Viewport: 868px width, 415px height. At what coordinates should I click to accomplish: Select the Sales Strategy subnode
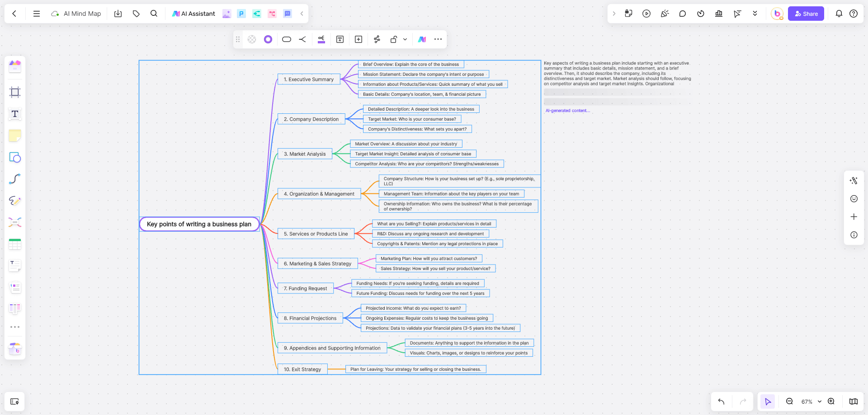[436, 269]
